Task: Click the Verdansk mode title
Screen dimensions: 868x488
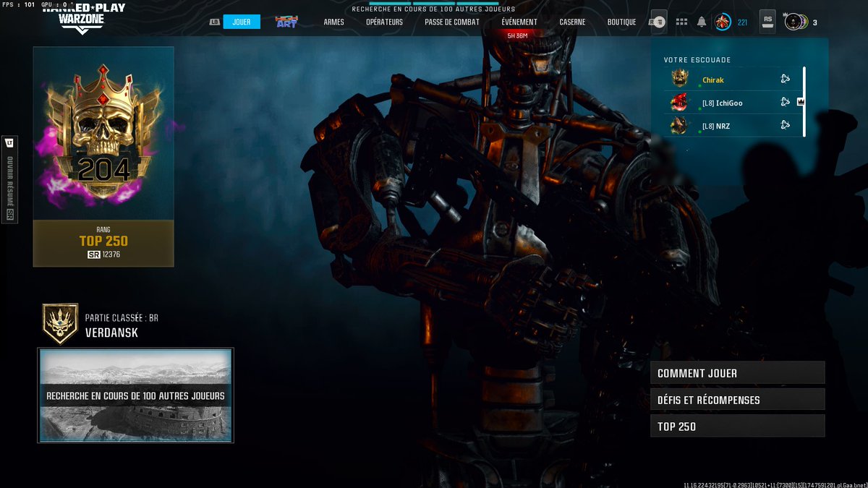Action: click(x=111, y=333)
